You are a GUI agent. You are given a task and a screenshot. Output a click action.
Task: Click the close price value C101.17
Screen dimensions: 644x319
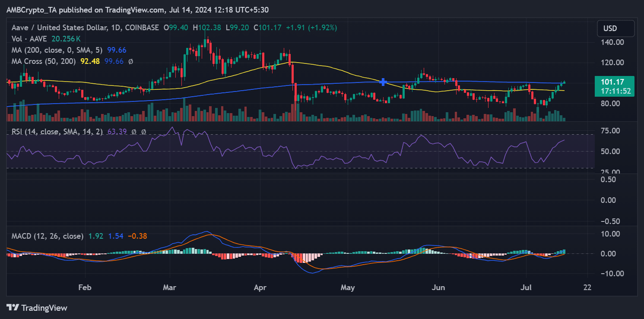click(267, 28)
